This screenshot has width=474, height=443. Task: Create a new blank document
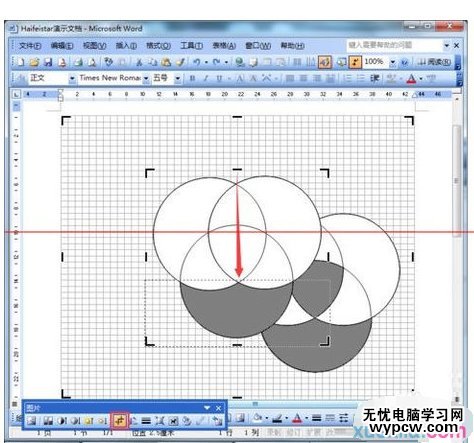[x=20, y=62]
